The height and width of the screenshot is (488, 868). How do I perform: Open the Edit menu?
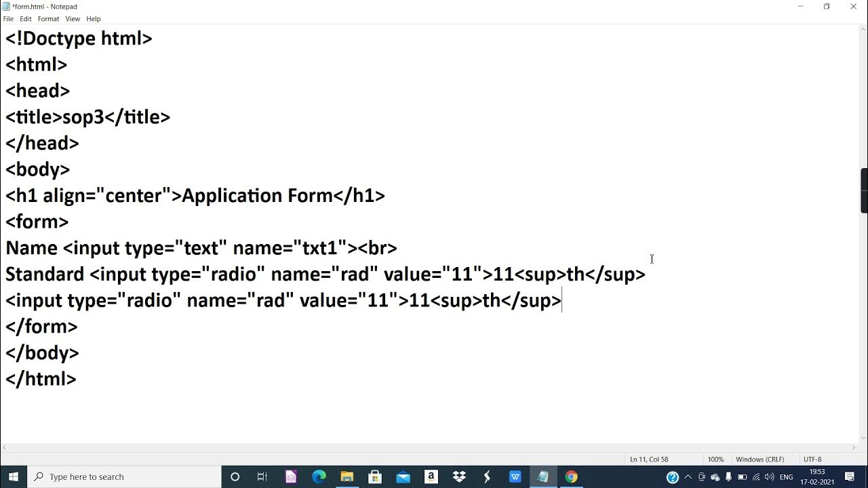click(x=26, y=19)
